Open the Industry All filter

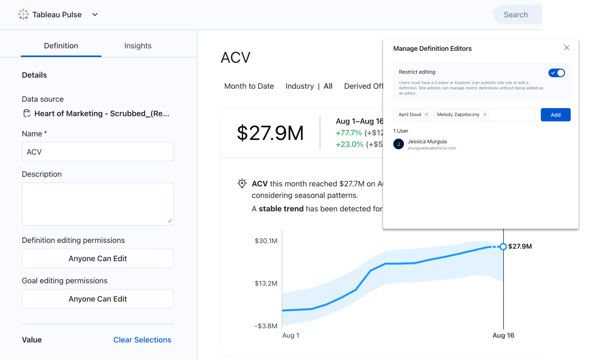309,86
